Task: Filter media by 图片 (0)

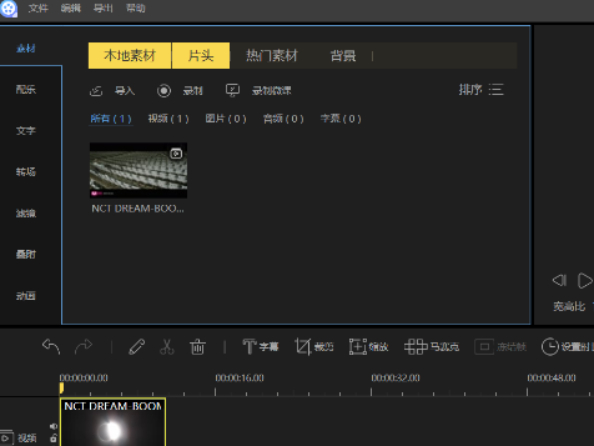Action: (x=226, y=119)
